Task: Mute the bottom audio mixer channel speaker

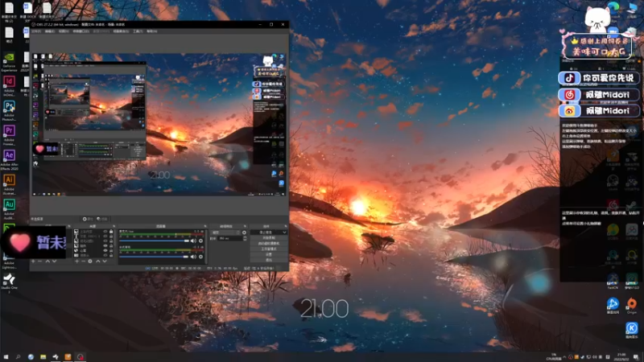Action: (193, 257)
